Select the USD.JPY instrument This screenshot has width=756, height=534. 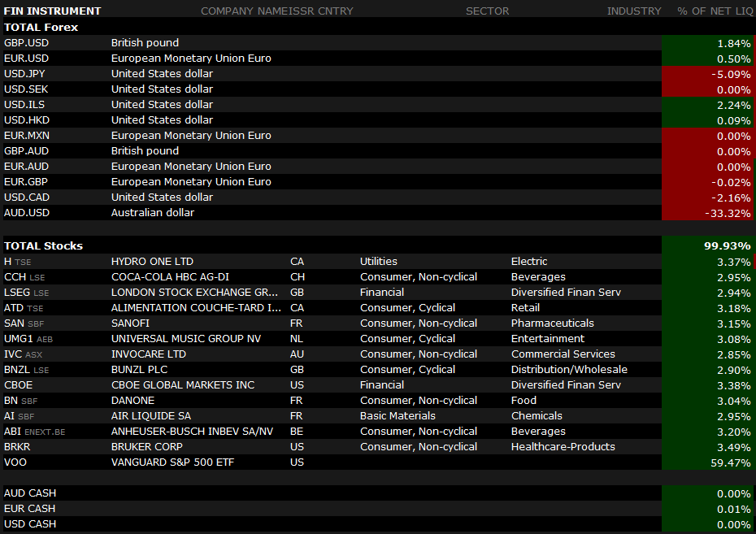(24, 74)
